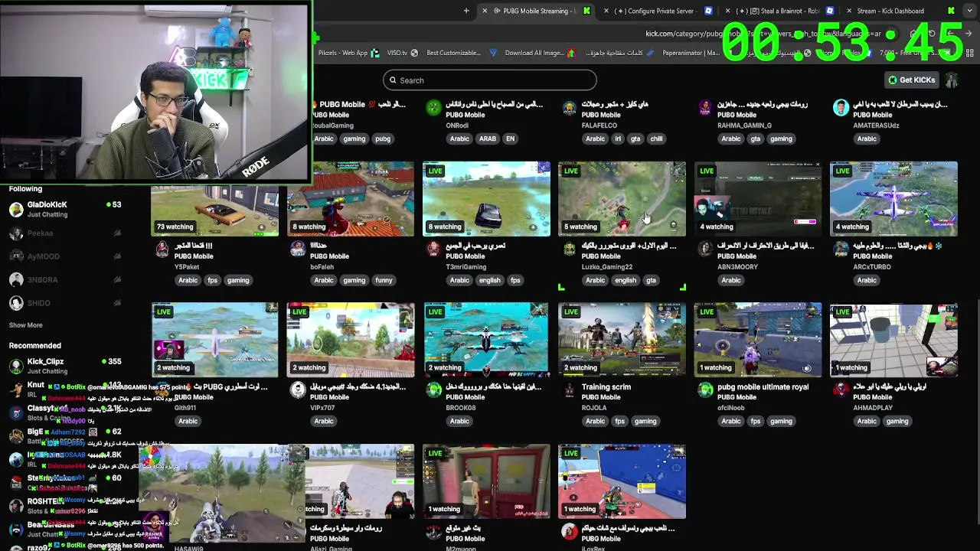Click AHMADPLAY channel avatar
The image size is (980, 551).
(841, 390)
